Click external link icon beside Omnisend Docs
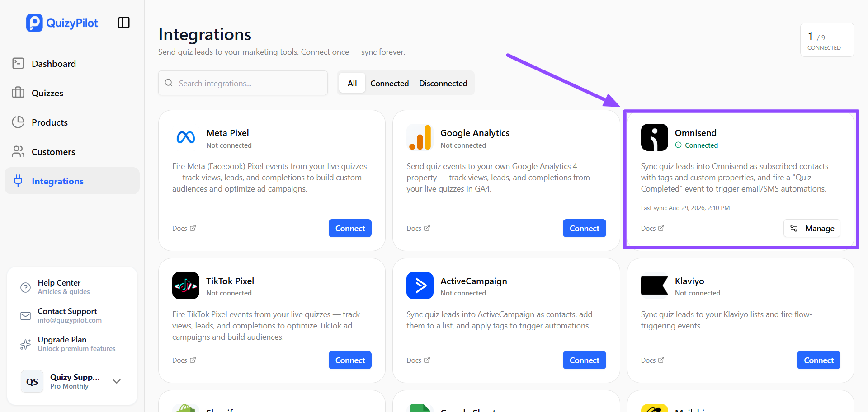This screenshot has height=412, width=868. pyautogui.click(x=661, y=228)
